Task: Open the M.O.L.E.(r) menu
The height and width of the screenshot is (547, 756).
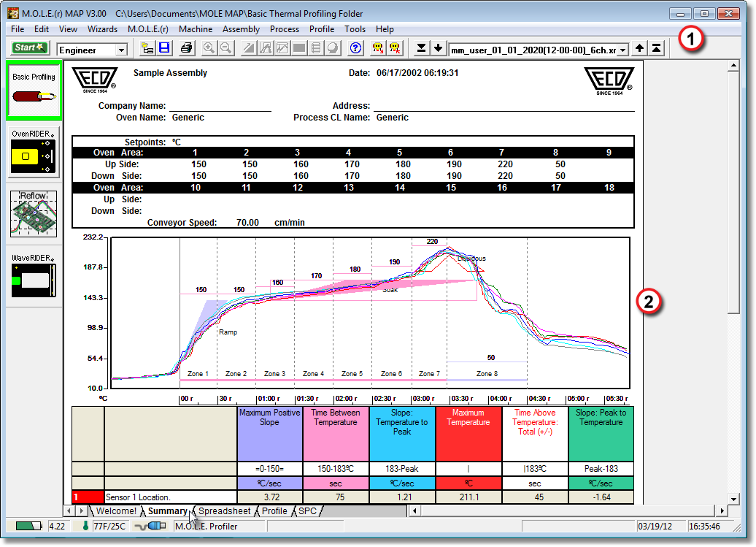Action: coord(148,29)
